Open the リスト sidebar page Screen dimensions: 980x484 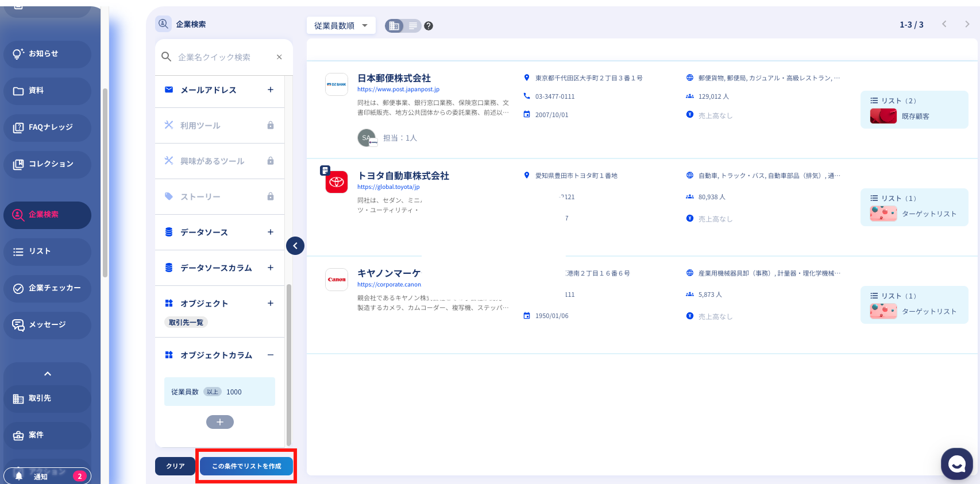[x=47, y=251]
